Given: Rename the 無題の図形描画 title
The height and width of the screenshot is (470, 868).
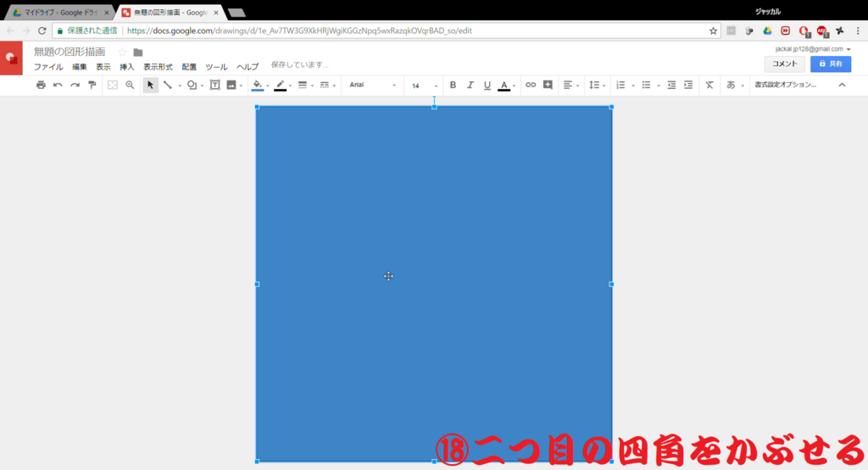Looking at the screenshot, I should [70, 52].
